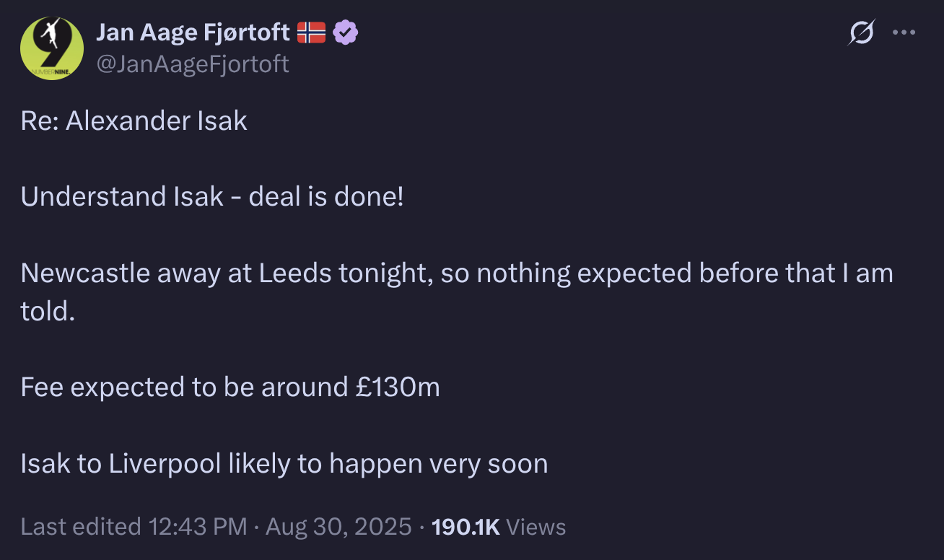Click the "Views" label
This screenshot has width=944, height=560.
click(x=536, y=527)
